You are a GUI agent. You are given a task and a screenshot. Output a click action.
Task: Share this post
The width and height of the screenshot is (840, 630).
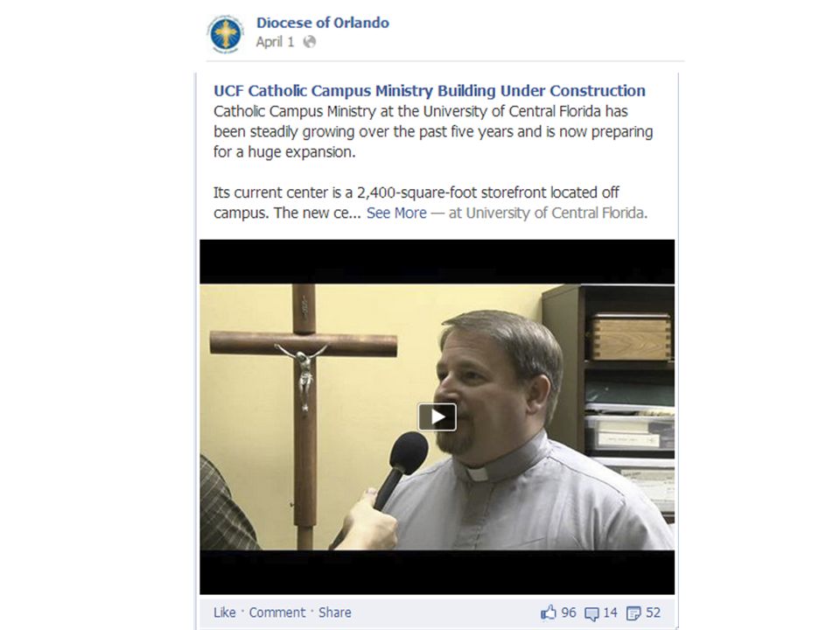tap(335, 612)
